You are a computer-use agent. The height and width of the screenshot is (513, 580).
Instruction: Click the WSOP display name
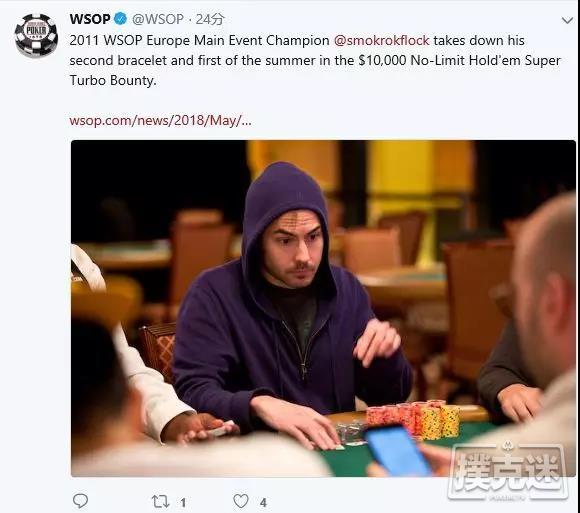coord(90,19)
